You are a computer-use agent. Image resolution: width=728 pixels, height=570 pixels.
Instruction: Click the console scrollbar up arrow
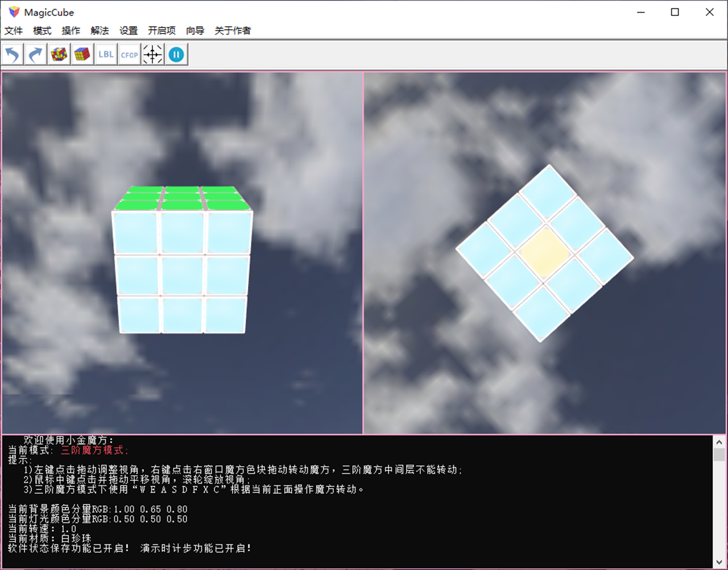tap(719, 442)
